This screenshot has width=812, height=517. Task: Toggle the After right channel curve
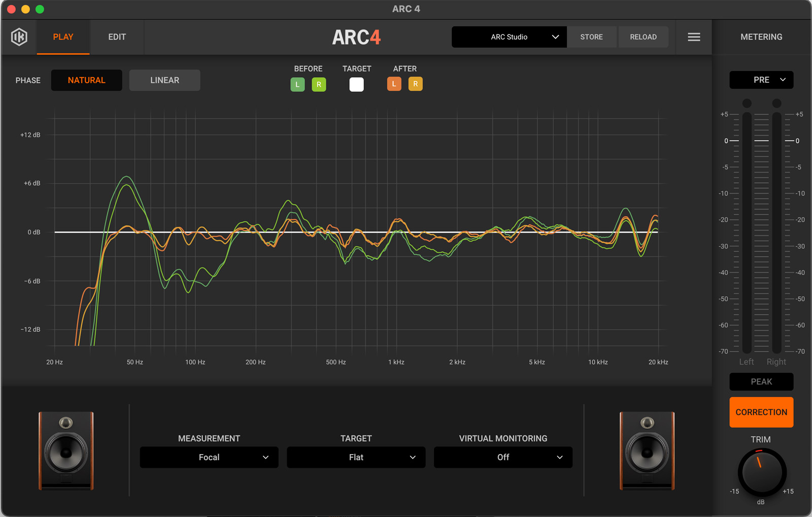[415, 84]
